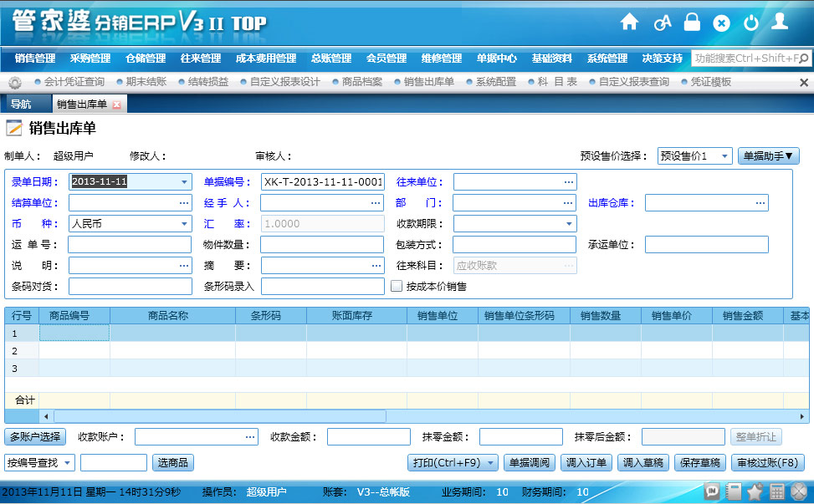Open the calculator icon in status bar
Viewport: 814px width, 504px height.
coord(777,491)
